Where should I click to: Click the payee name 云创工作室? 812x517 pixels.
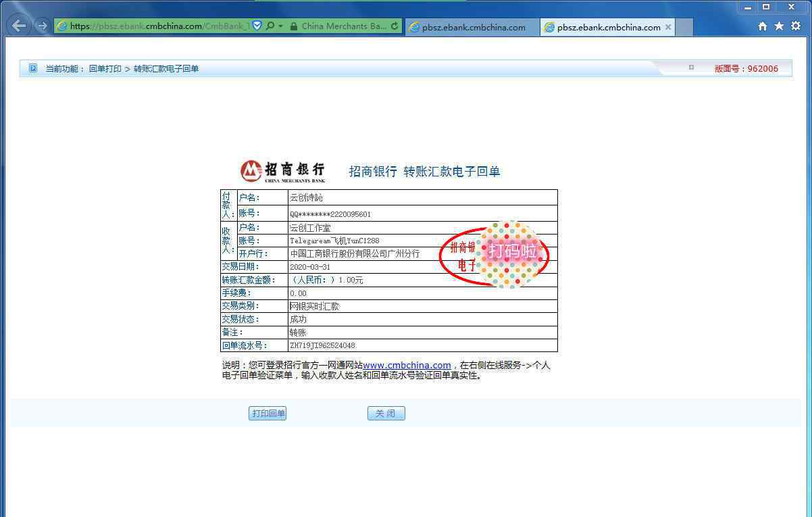(310, 228)
